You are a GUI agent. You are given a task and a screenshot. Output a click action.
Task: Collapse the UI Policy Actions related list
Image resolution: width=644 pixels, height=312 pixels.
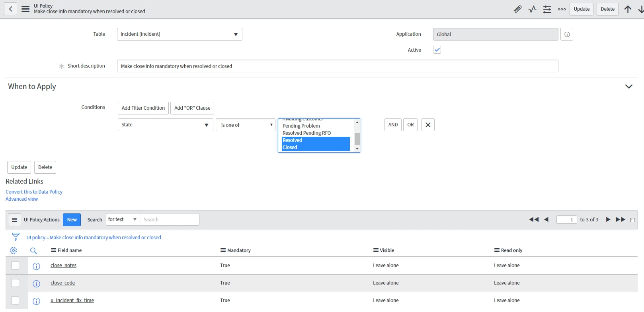click(632, 220)
